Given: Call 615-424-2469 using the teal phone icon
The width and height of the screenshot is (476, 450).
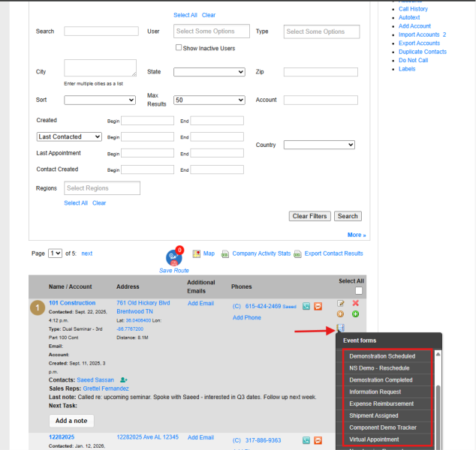Looking at the screenshot, I should point(306,306).
